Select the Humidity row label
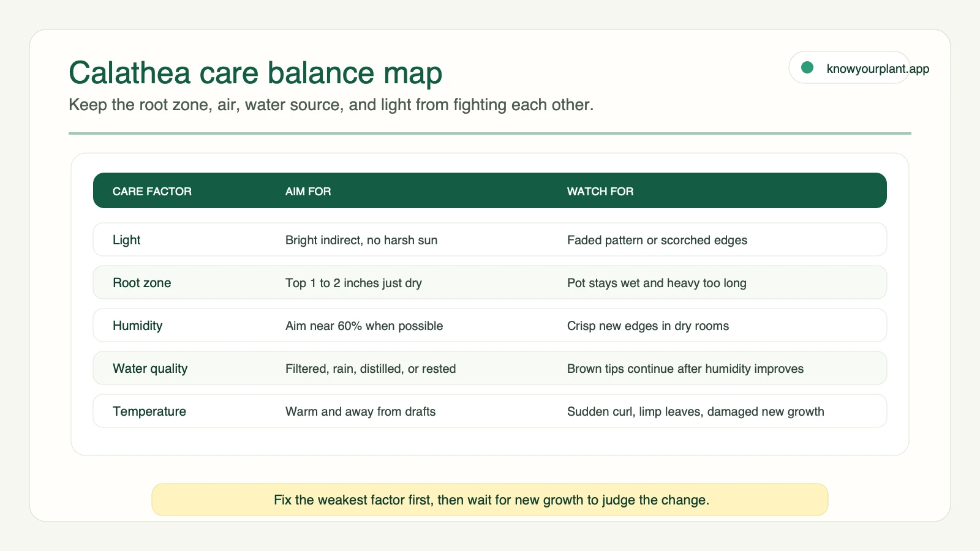This screenshot has width=980, height=551. (x=138, y=326)
